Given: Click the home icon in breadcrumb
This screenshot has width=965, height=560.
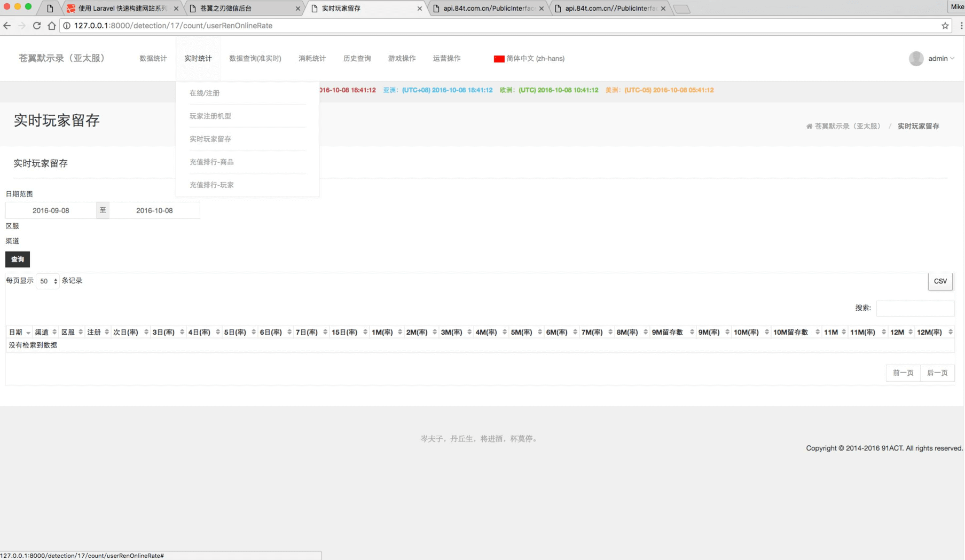Looking at the screenshot, I should coord(809,127).
